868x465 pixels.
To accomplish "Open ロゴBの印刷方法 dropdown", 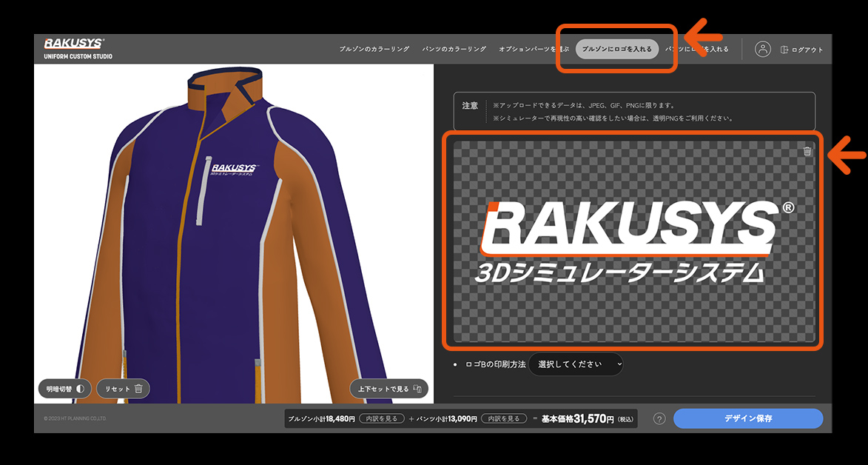I will point(576,364).
